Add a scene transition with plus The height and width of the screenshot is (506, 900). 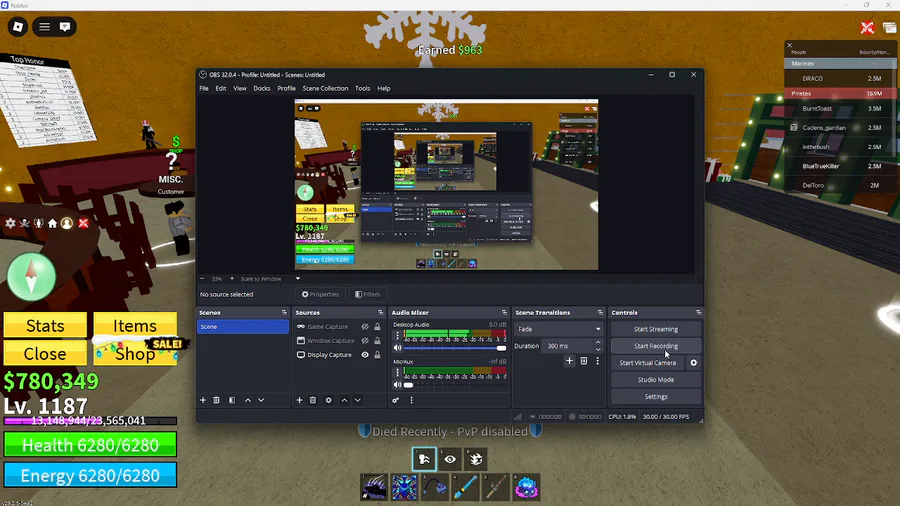click(569, 361)
